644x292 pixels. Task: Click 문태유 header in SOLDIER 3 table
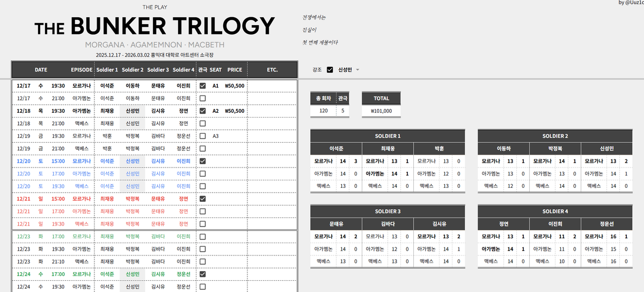[336, 224]
